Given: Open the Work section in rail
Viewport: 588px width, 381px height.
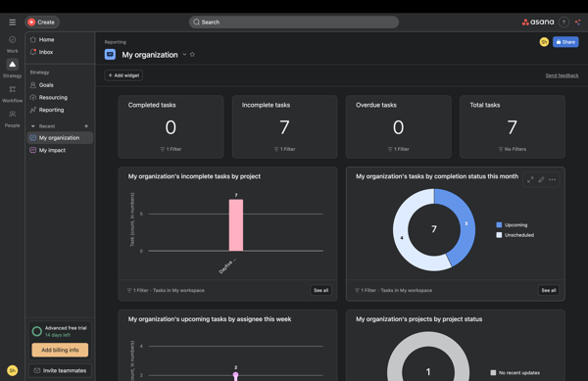Looking at the screenshot, I should (x=13, y=44).
